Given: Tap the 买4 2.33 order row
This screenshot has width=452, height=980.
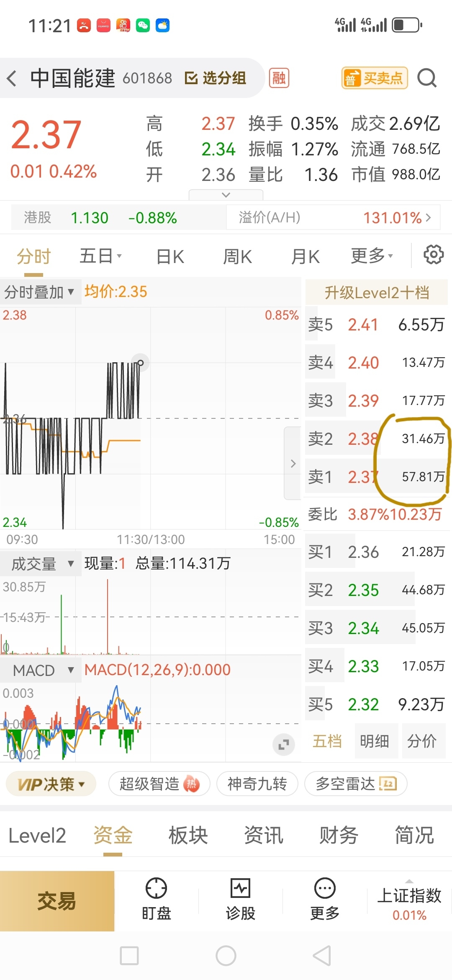Looking at the screenshot, I should [377, 666].
